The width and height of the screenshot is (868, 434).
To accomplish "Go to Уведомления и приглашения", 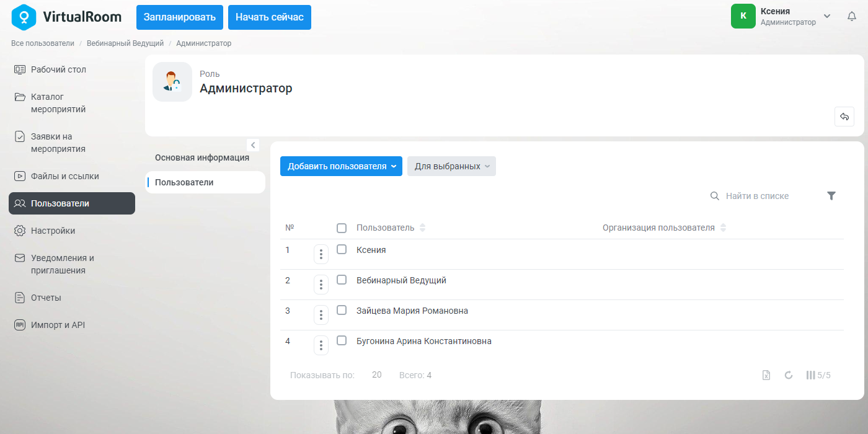I will coord(72,264).
